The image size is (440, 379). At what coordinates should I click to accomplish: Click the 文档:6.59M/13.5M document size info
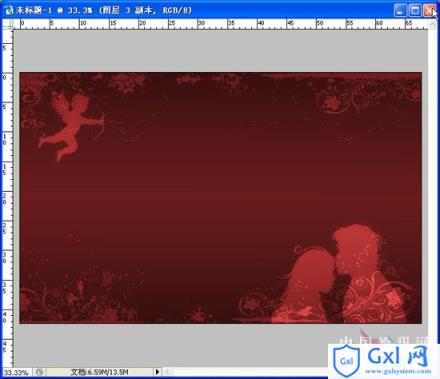point(99,372)
